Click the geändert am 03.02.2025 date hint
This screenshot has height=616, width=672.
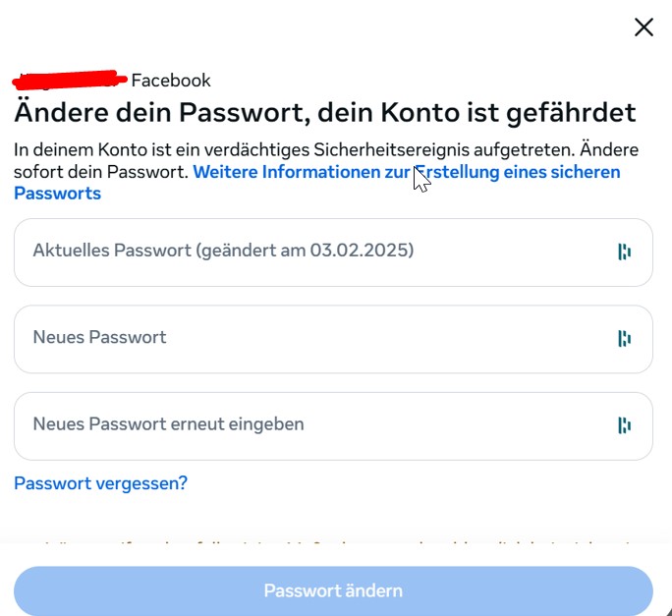(x=305, y=251)
